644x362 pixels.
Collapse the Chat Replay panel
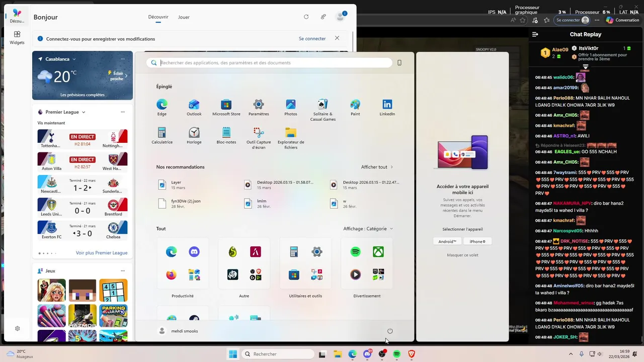[535, 34]
